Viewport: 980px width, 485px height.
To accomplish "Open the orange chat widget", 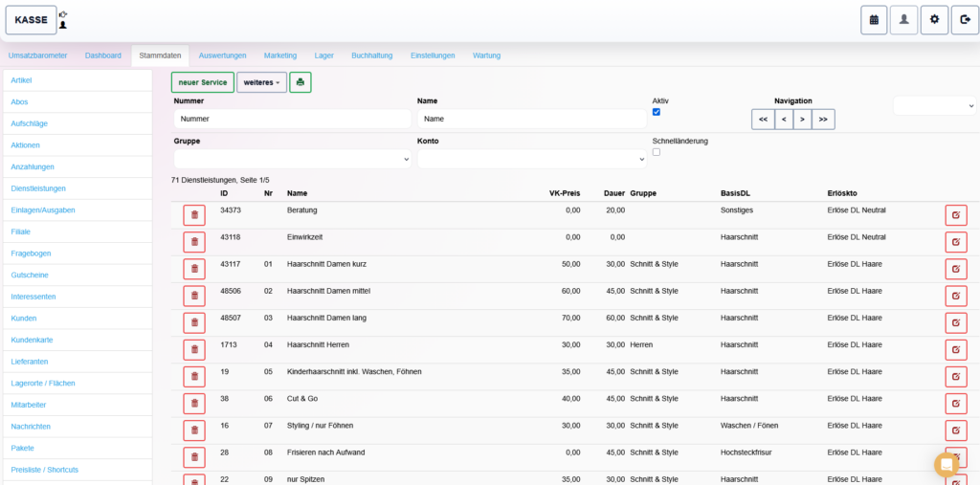I will coord(947,465).
